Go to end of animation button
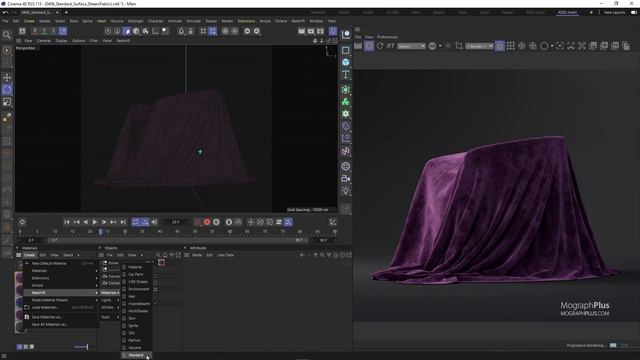This screenshot has width=640, height=360. (123, 222)
